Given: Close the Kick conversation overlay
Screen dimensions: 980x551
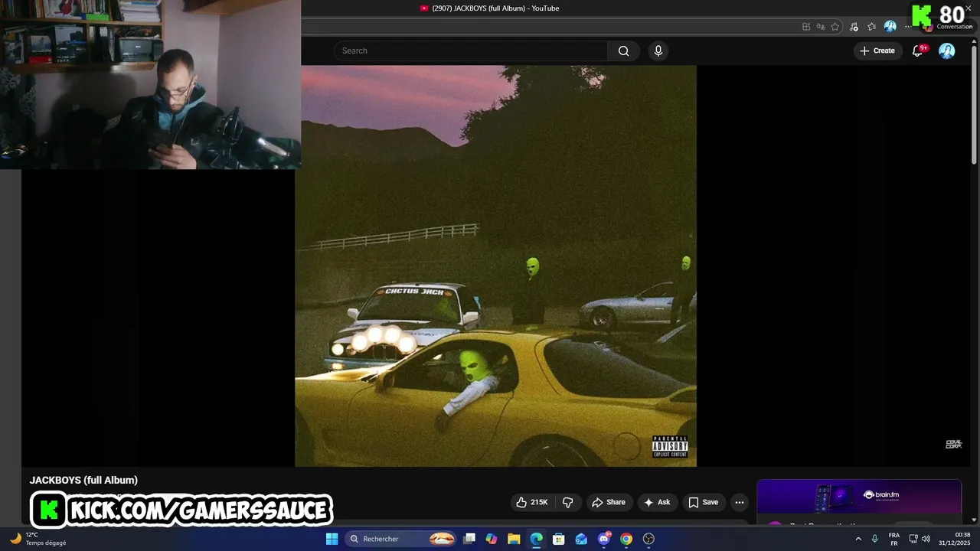Looking at the screenshot, I should [969, 8].
